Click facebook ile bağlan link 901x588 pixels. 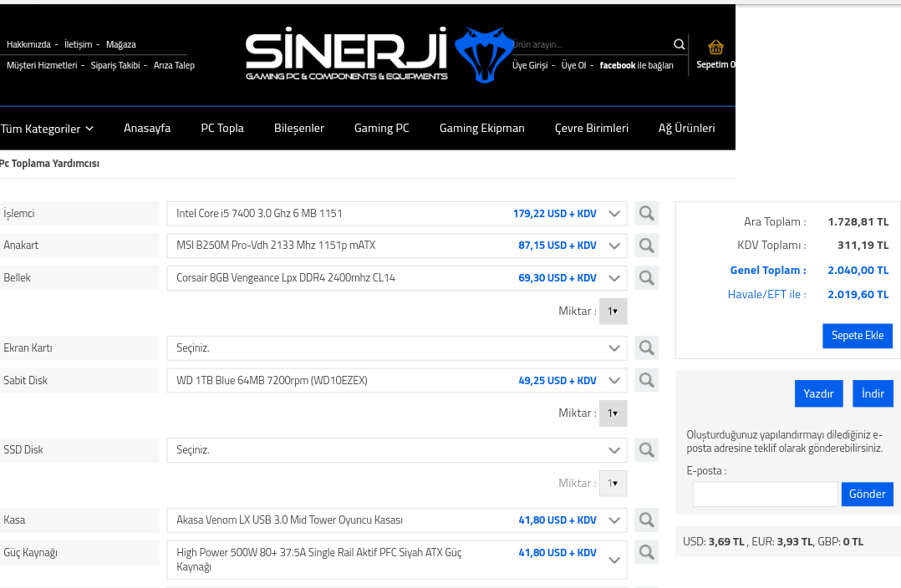pyautogui.click(x=637, y=65)
